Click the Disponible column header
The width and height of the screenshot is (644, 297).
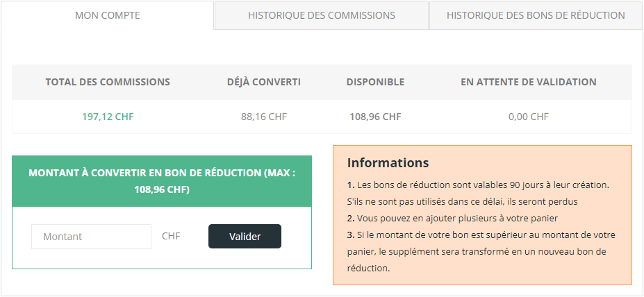click(x=375, y=82)
